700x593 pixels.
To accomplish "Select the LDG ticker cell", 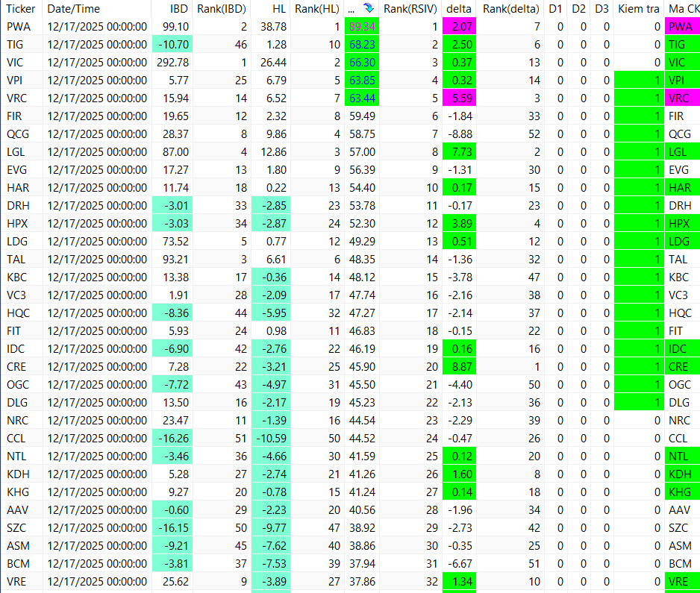I will pyautogui.click(x=22, y=242).
